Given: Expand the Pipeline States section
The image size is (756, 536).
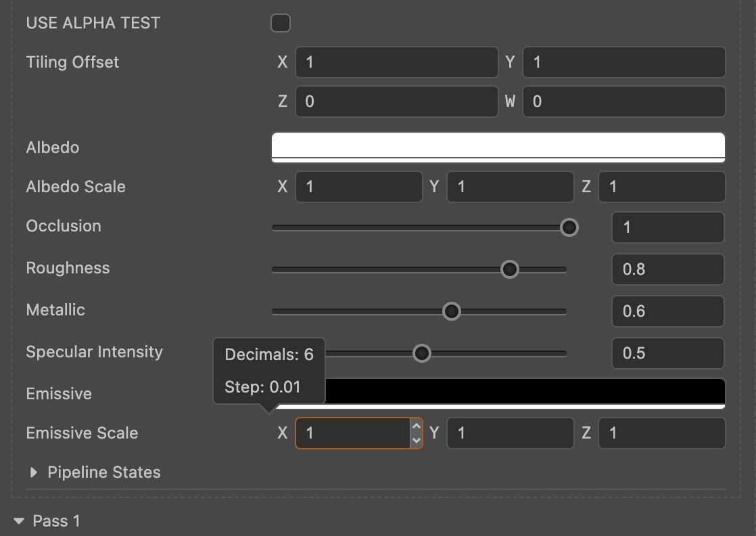Looking at the screenshot, I should coord(34,472).
